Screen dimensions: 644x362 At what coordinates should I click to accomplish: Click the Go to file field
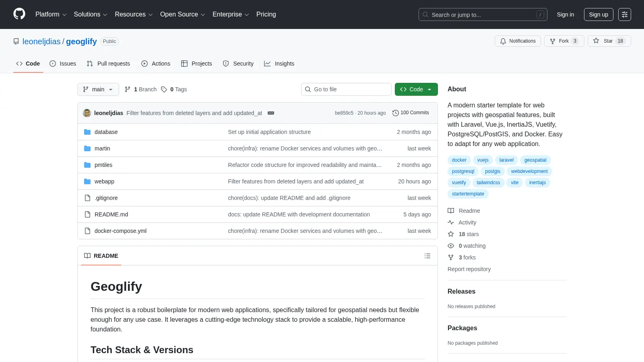(x=346, y=89)
